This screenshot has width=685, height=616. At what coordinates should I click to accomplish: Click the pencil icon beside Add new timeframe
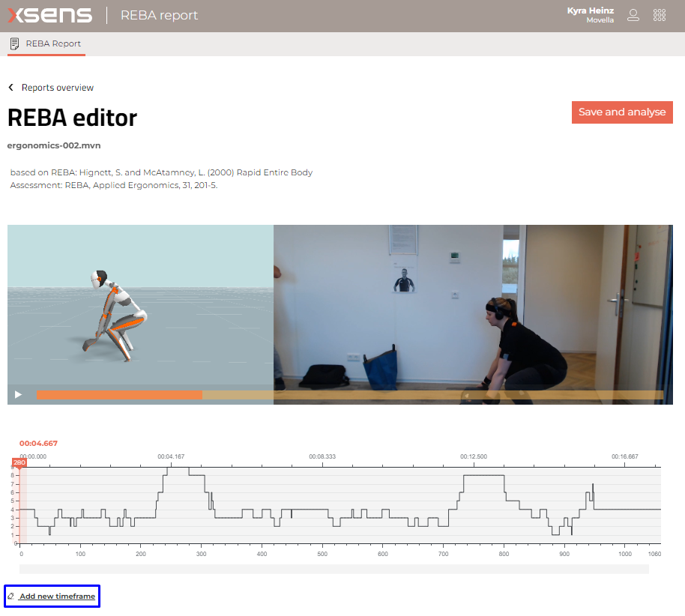[x=11, y=596]
